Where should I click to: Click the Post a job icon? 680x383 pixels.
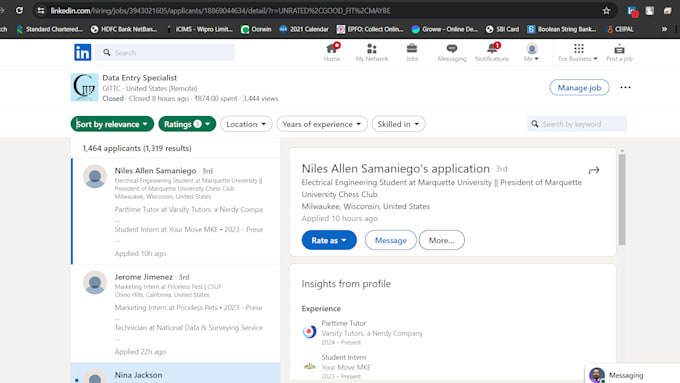tap(619, 52)
